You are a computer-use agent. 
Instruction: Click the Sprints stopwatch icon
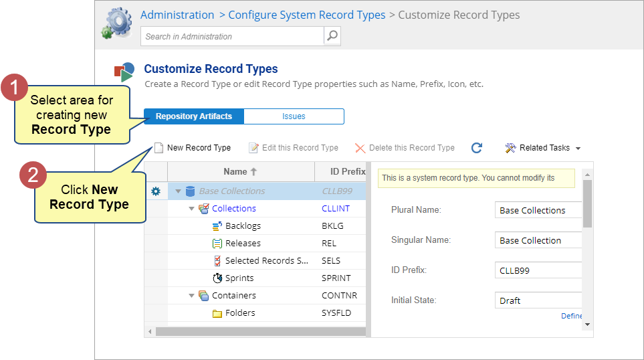[217, 278]
